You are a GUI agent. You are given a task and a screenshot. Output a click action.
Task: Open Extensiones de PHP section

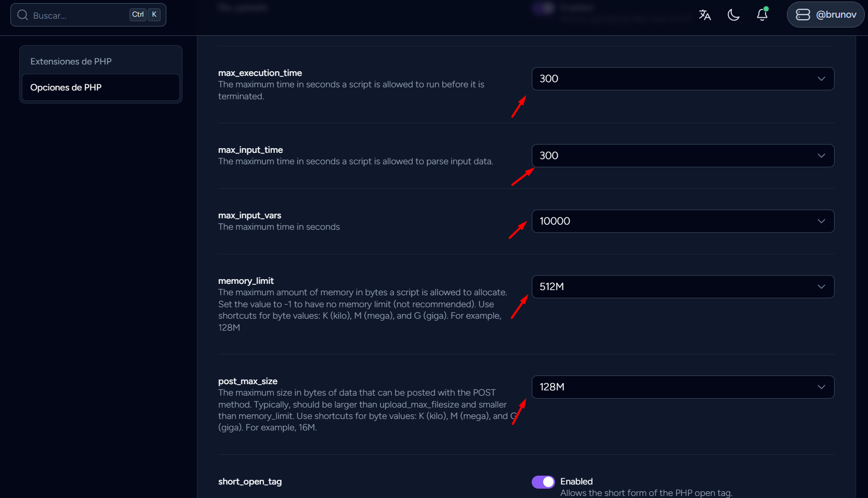[x=71, y=61]
